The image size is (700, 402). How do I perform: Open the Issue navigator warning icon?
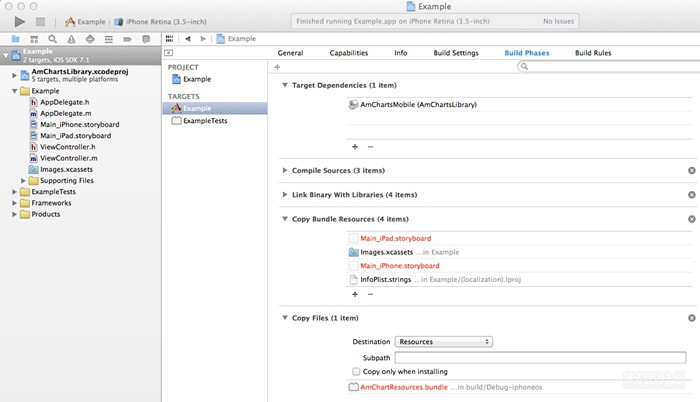[71, 39]
